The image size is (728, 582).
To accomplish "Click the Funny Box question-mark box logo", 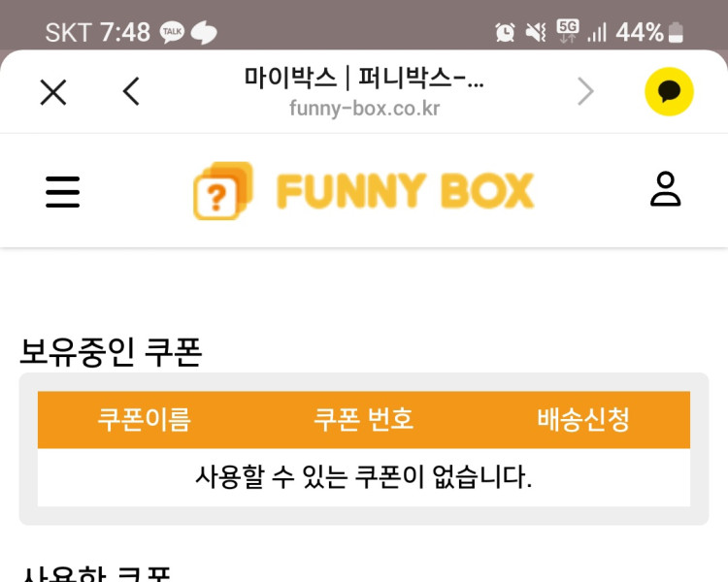I will [x=223, y=191].
